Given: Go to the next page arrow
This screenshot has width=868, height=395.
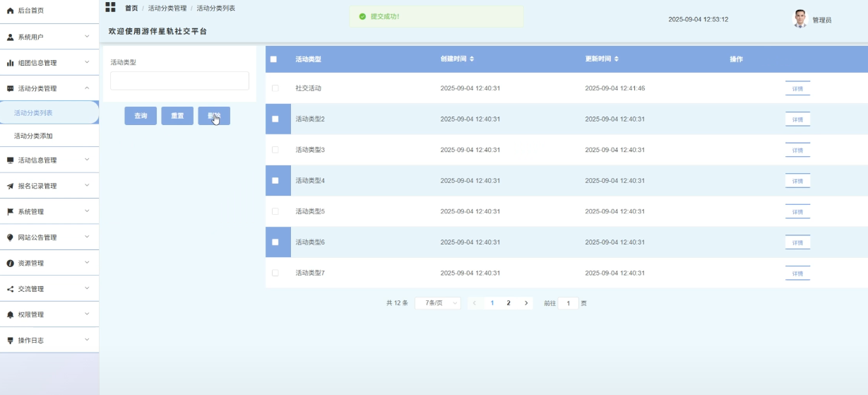Looking at the screenshot, I should [x=526, y=303].
